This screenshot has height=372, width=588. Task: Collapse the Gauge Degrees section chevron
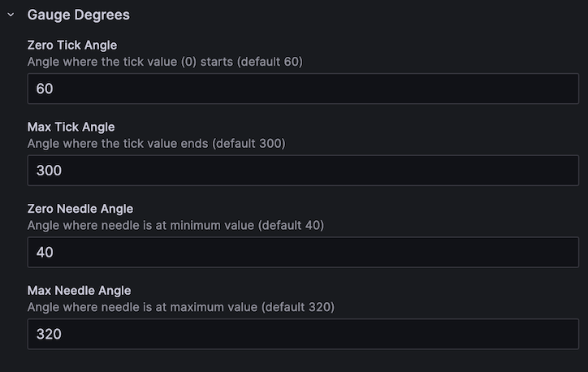click(11, 15)
